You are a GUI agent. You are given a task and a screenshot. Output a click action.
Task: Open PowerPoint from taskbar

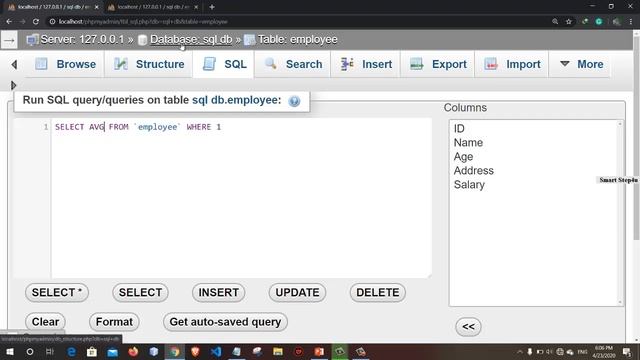click(x=319, y=352)
